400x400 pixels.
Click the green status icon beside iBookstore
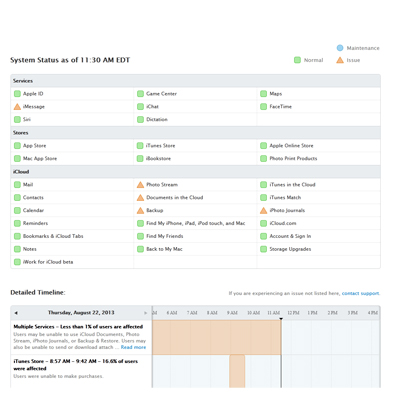click(x=140, y=158)
